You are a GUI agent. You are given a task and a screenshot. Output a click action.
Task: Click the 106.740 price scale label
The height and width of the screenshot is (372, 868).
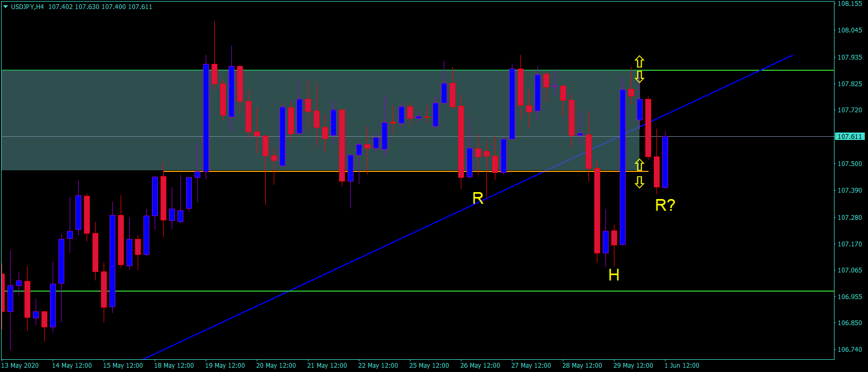849,350
